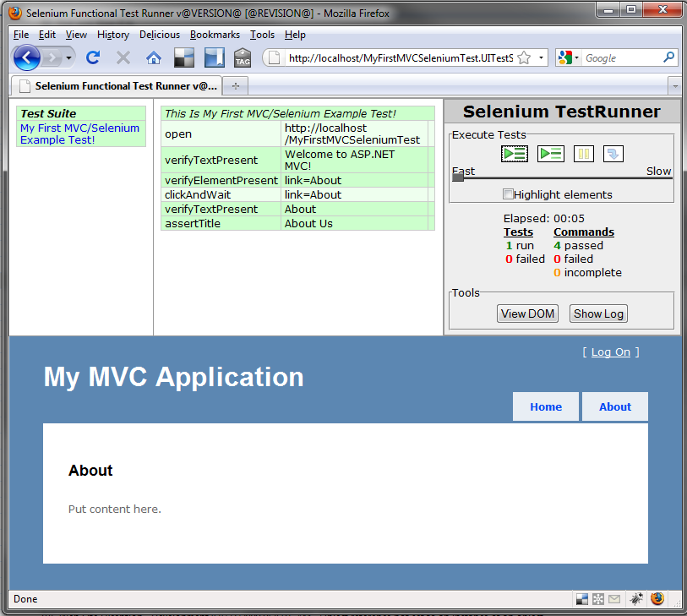Click the Home navigation tab
Screen dimensions: 687x616
(x=546, y=406)
